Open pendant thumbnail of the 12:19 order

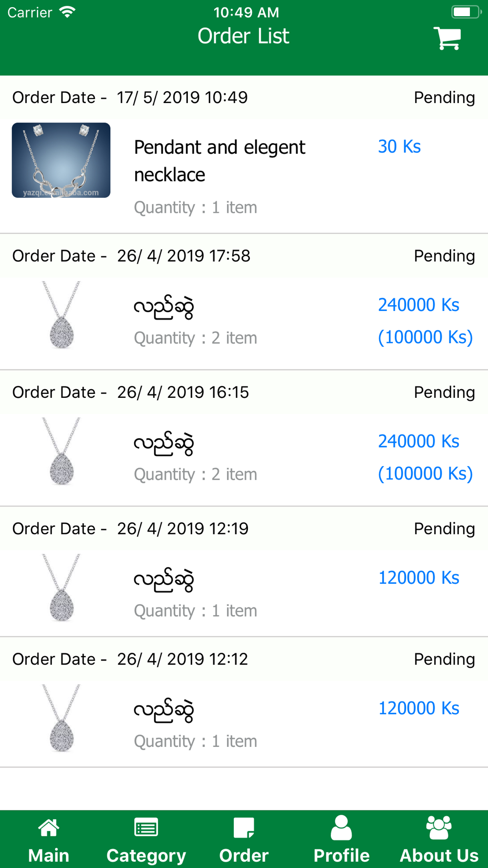tap(61, 588)
